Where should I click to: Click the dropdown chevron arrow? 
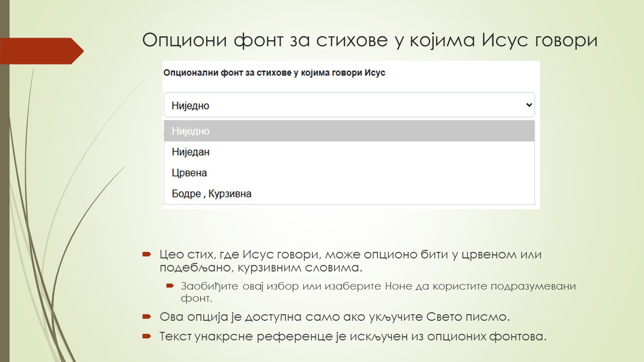528,105
